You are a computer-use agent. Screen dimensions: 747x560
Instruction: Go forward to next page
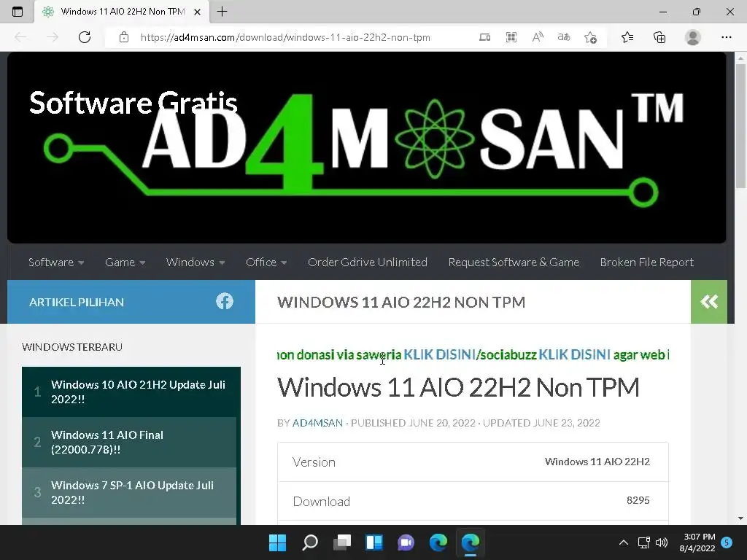53,37
